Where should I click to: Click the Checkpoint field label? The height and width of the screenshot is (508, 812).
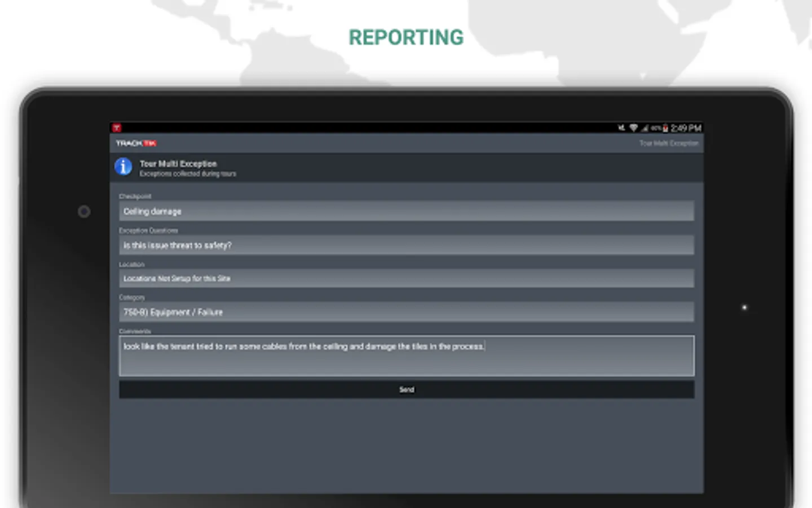[135, 196]
